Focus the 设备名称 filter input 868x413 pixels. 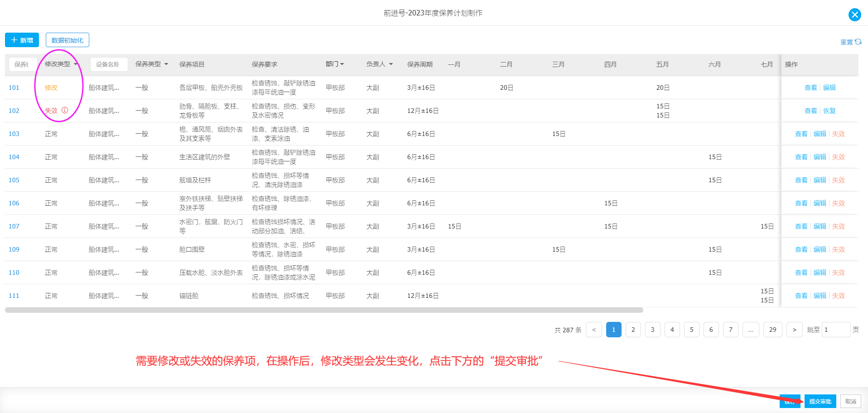pos(109,64)
